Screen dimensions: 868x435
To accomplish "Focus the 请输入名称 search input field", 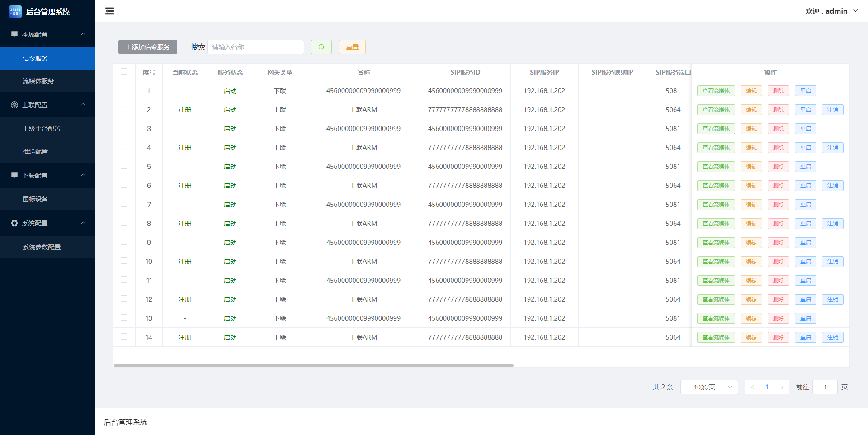I will click(255, 47).
